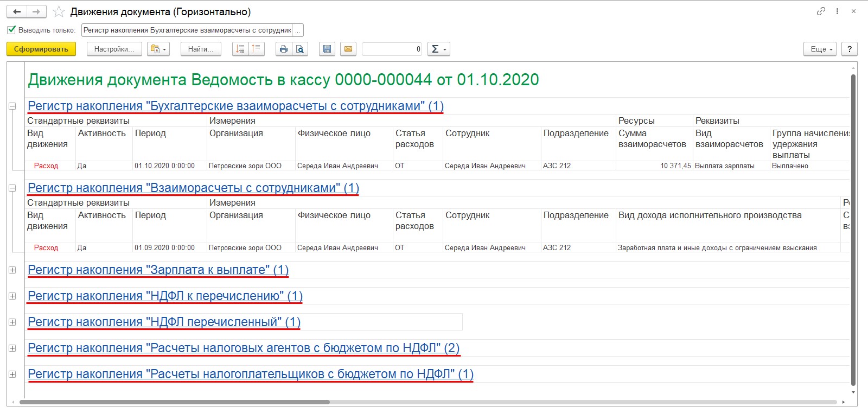Open the Еще menu
Image resolution: width=868 pixels, height=413 pixels.
(820, 49)
